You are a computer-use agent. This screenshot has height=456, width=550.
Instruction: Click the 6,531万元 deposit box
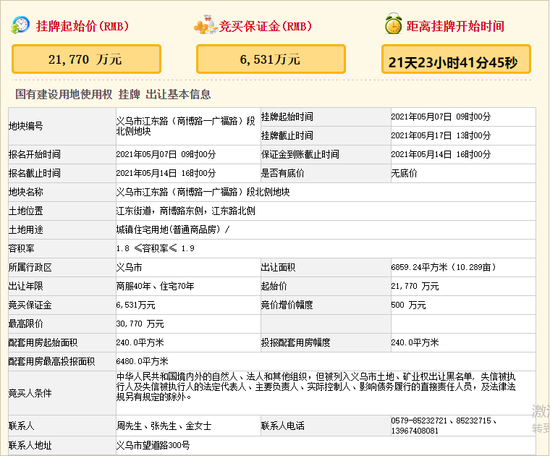point(271,59)
